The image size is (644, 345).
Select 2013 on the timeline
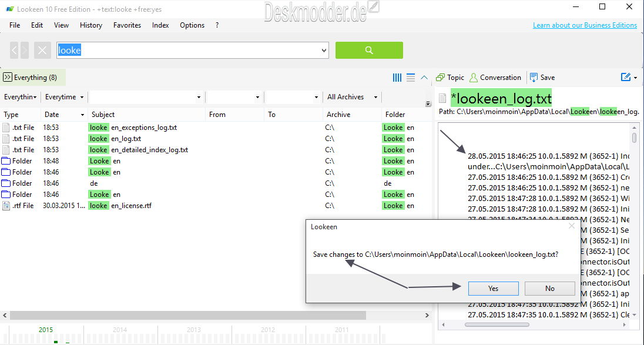click(194, 330)
